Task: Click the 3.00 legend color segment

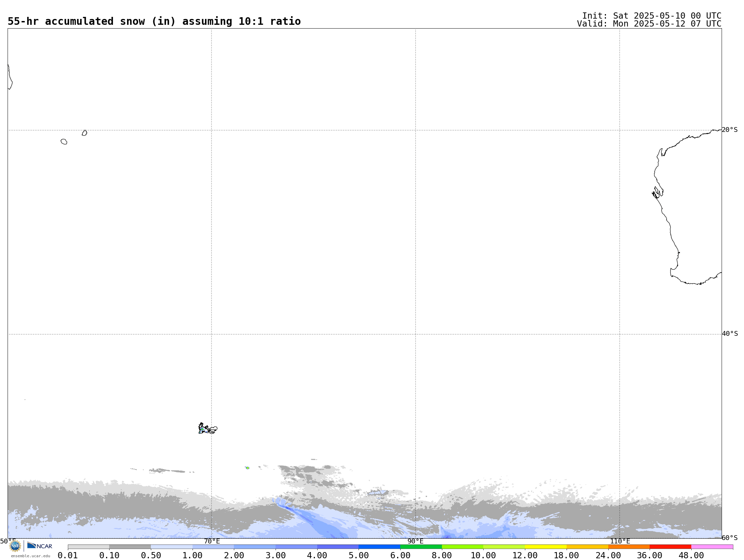Action: pyautogui.click(x=296, y=547)
